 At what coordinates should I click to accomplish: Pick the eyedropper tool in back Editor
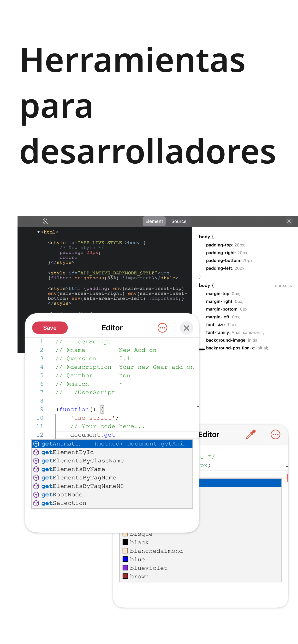250,435
